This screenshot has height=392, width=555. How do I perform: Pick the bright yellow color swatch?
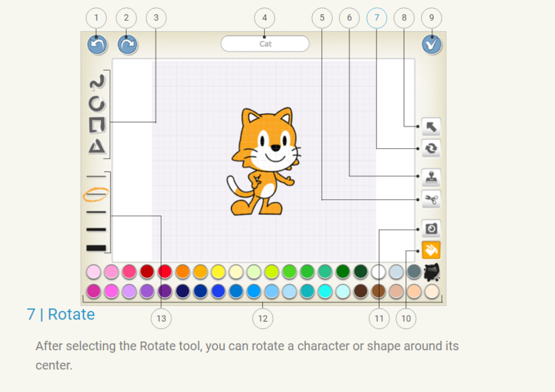(x=218, y=272)
